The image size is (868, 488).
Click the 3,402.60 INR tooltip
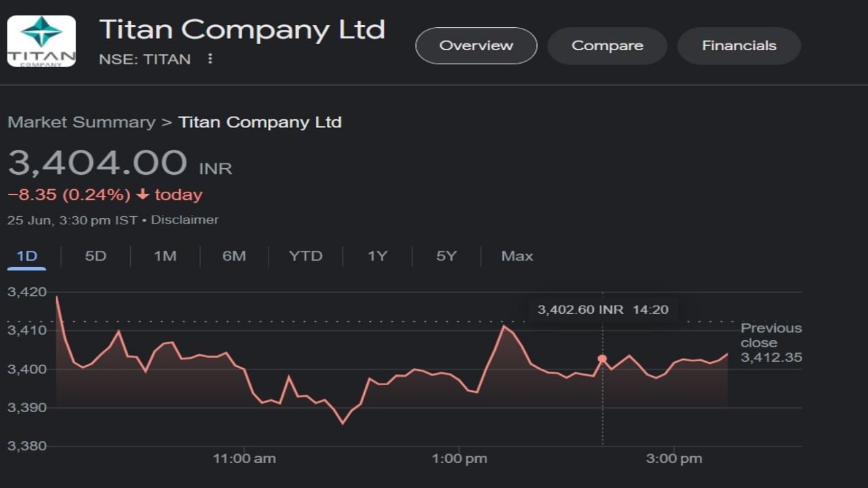603,310
